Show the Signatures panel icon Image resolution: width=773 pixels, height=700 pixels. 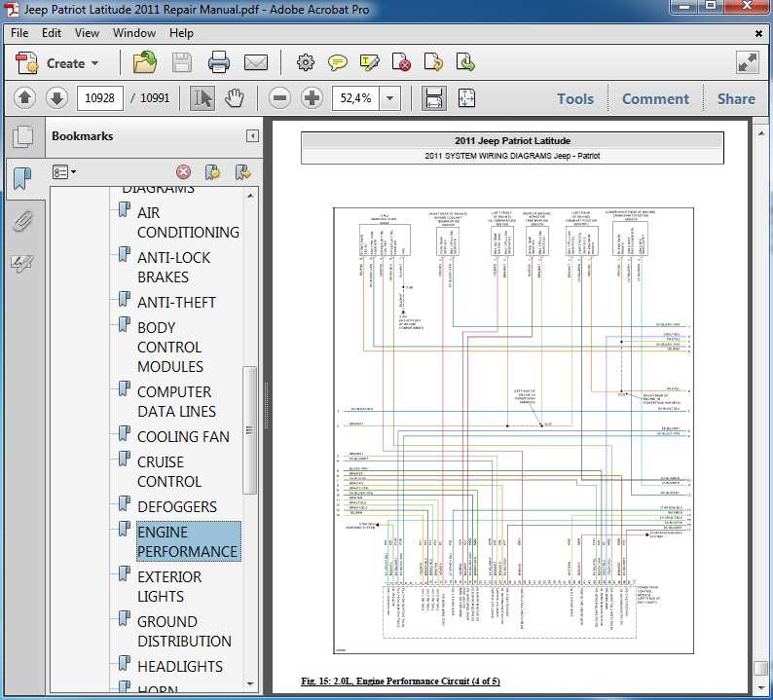coord(22,263)
